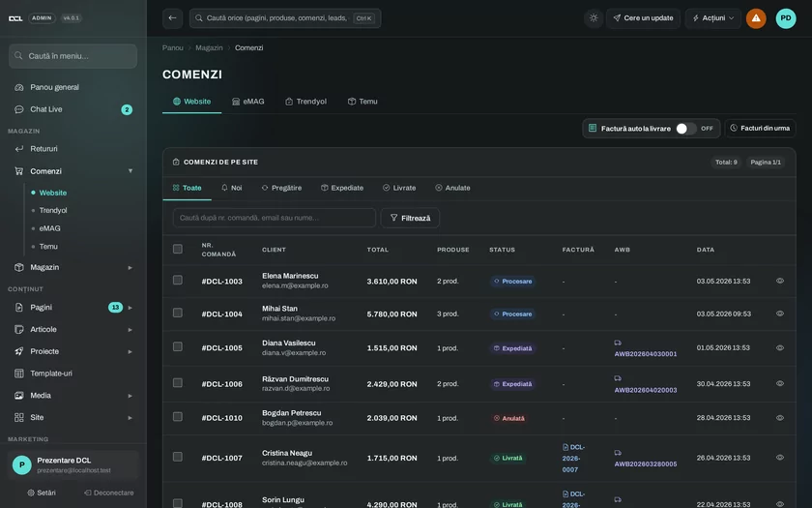The image size is (812, 508).
Task: Click Deconectare to log out
Action: (x=108, y=493)
